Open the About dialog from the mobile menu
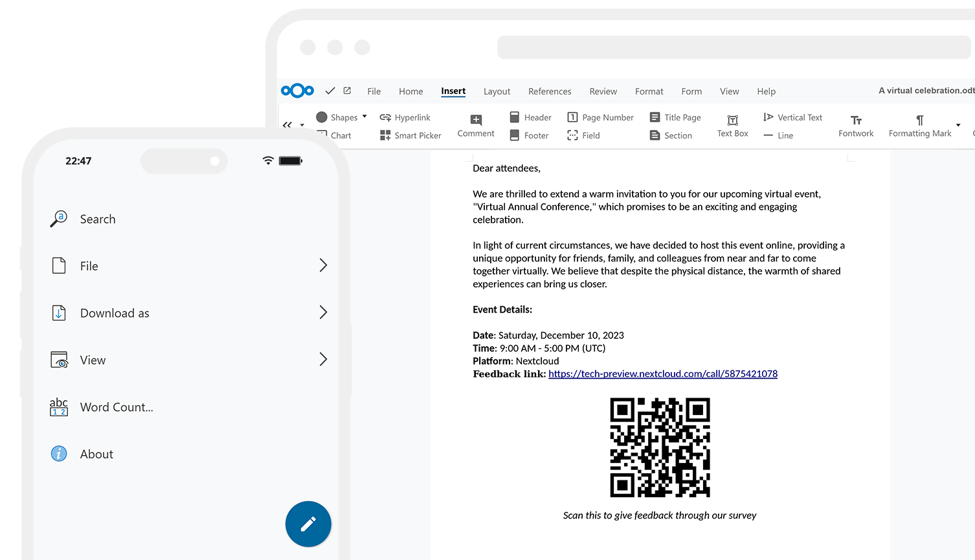The image size is (975, 560). [x=96, y=453]
